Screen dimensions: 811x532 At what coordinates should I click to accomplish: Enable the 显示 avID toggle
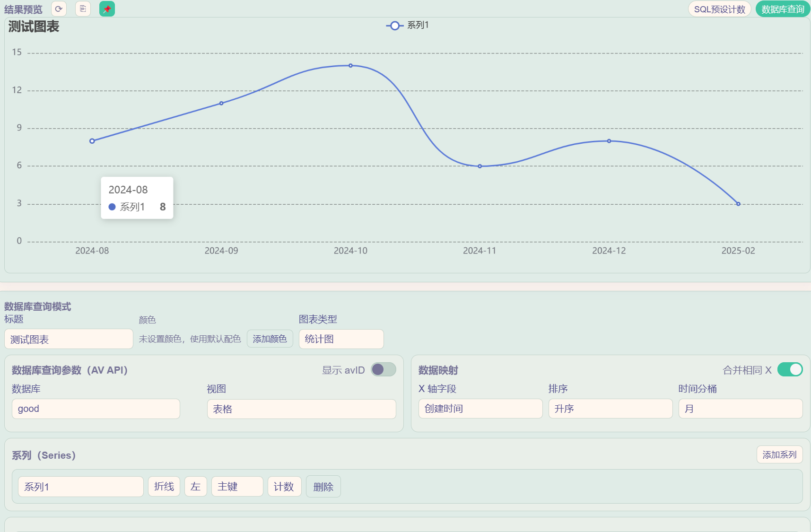click(383, 369)
